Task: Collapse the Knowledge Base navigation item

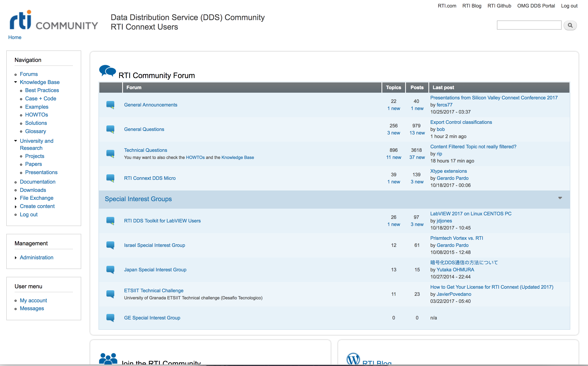Action: (x=16, y=82)
